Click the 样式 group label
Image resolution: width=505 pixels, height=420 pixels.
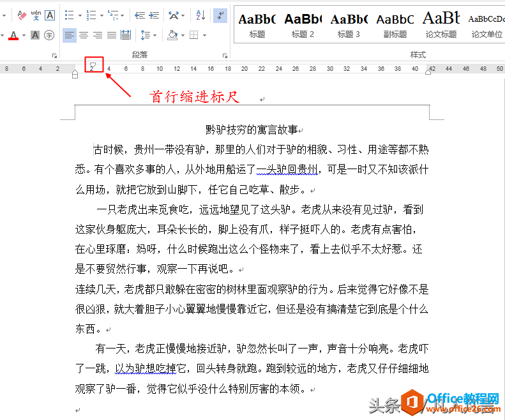coord(418,55)
